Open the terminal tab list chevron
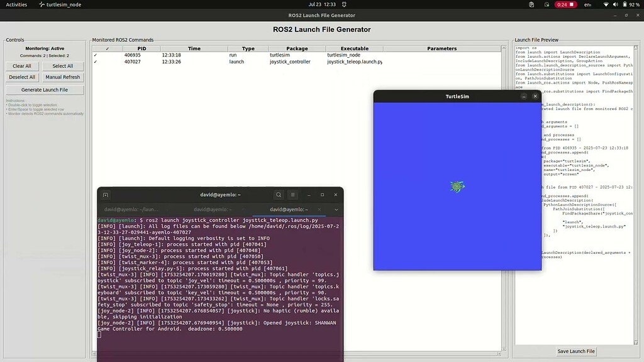The width and height of the screenshot is (644, 362). [336, 209]
